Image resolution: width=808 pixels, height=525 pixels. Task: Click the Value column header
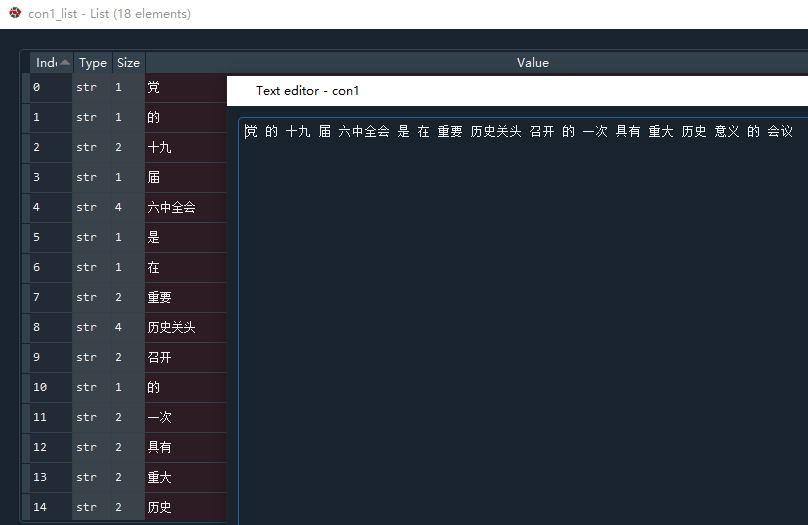coord(533,63)
